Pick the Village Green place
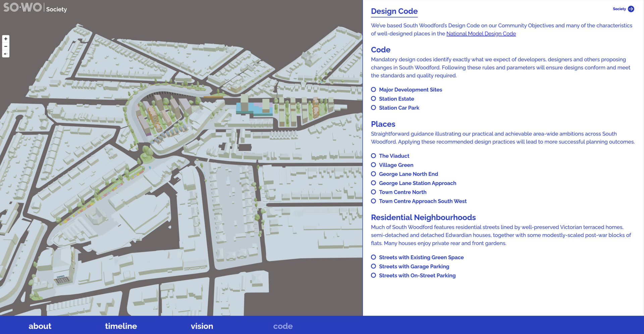The image size is (644, 334). (x=373, y=165)
